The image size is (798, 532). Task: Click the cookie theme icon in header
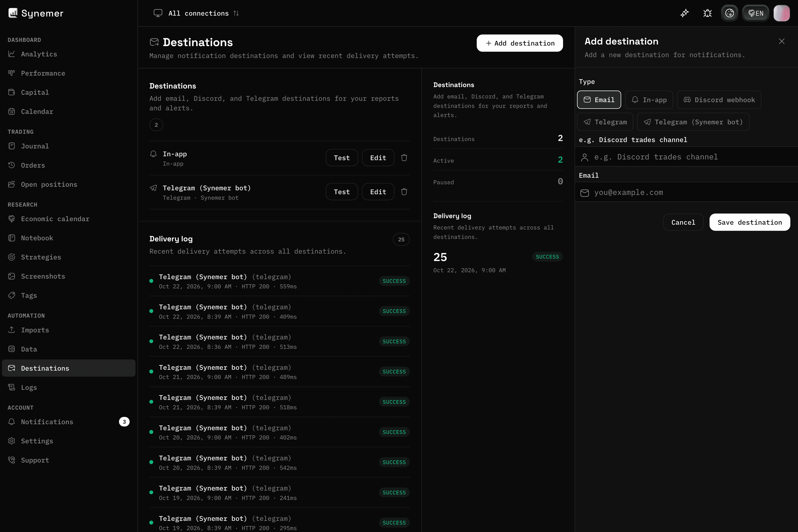(729, 13)
